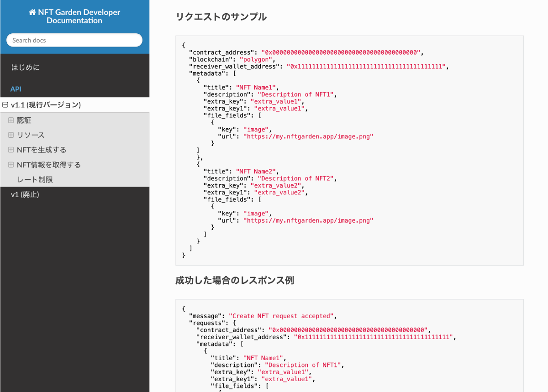The width and height of the screenshot is (548, 392).
Task: Click the リクエストのサンプル heading
Action: click(221, 17)
